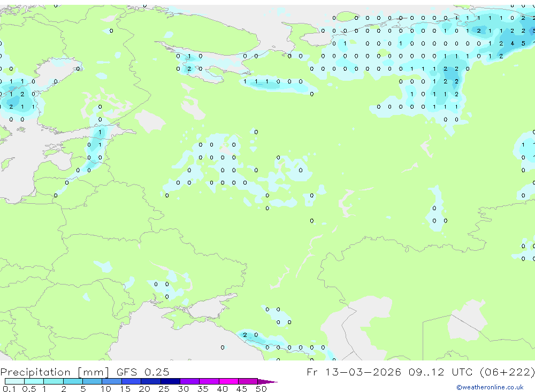Click the 'Fr 13-03-2026' date text
Screen dimensions: 535x392
(x=354, y=372)
